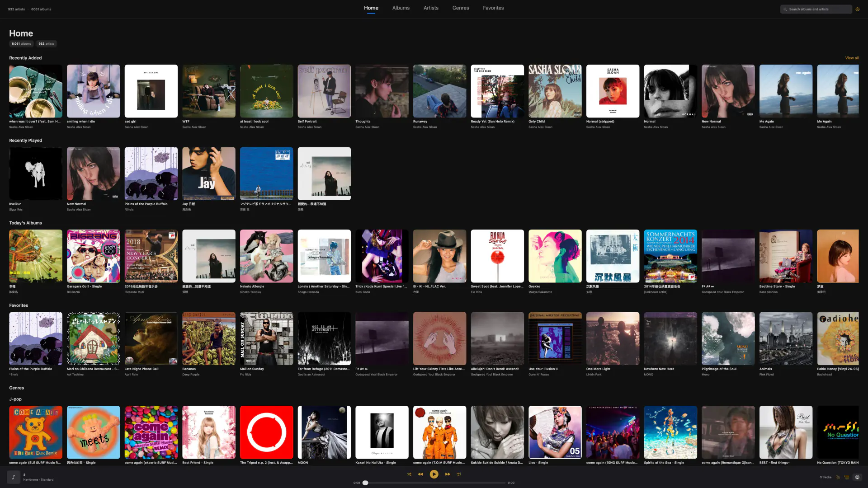868x488 pixels.
Task: Open the Normal (stripped) album cover
Action: pyautogui.click(x=613, y=91)
